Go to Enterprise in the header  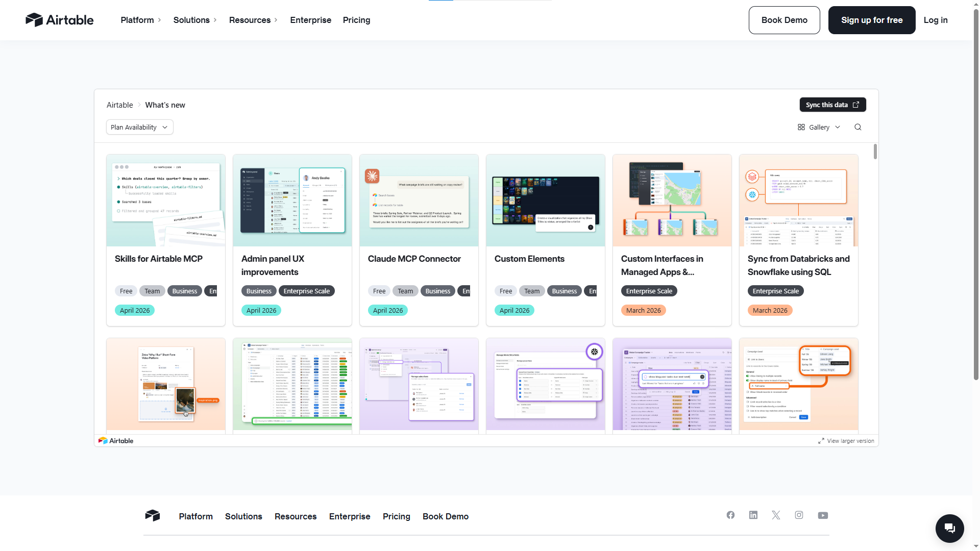point(310,20)
